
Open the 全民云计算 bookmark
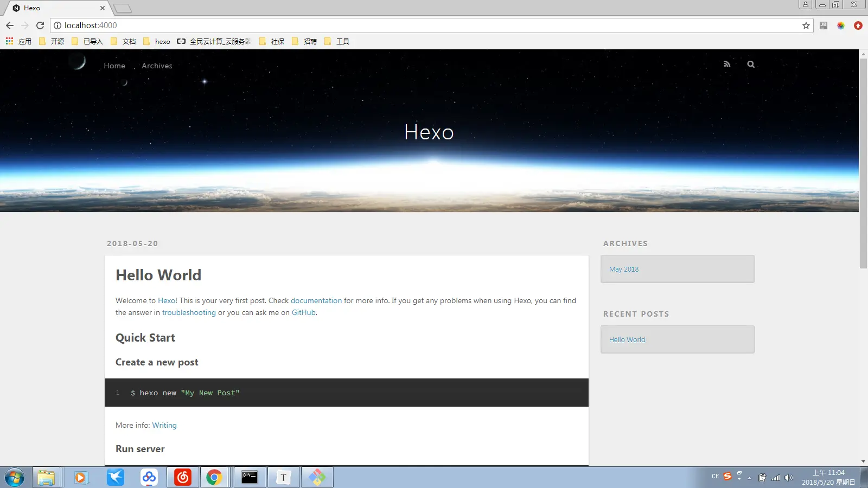pyautogui.click(x=214, y=41)
